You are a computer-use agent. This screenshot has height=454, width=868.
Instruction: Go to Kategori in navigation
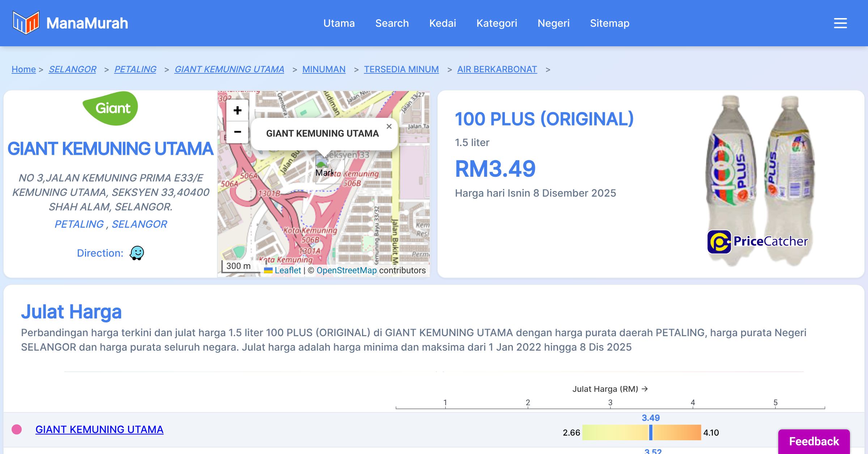[497, 23]
